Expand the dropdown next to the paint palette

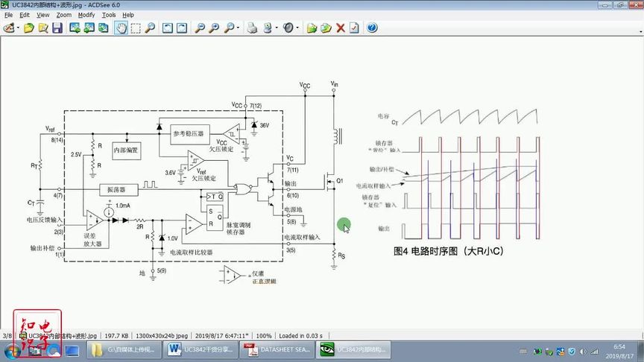18,28
